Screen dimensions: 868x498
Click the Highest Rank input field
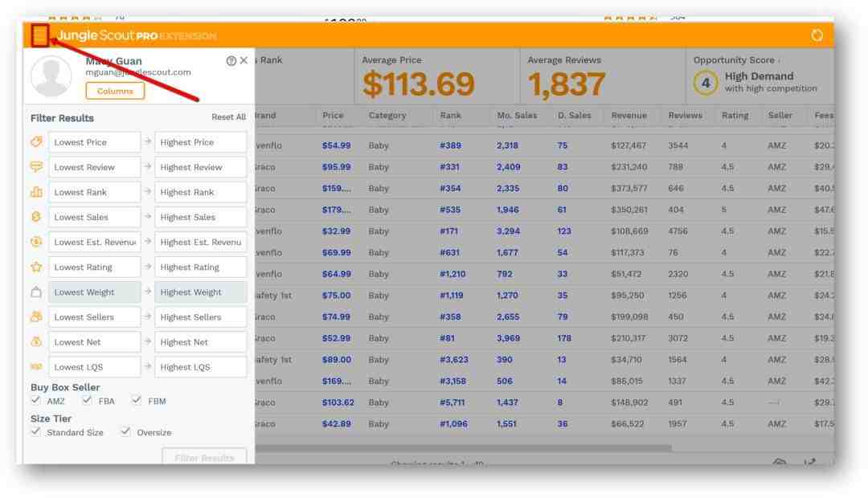(200, 192)
